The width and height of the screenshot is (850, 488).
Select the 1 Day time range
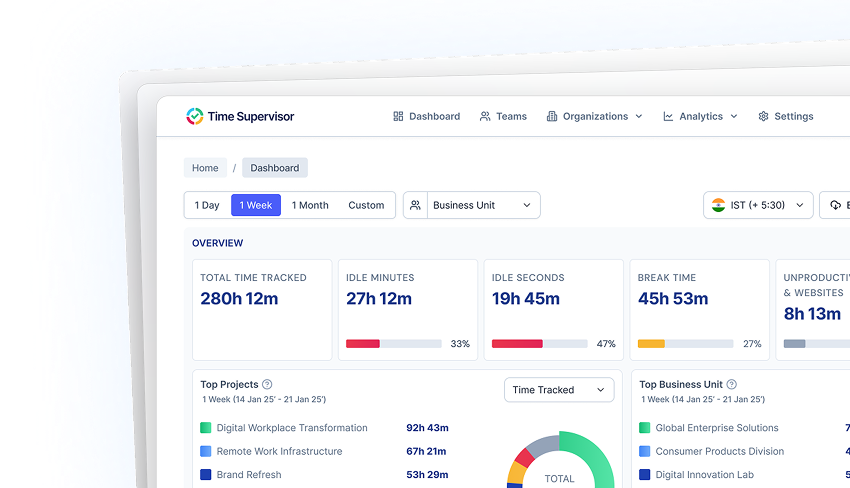click(x=207, y=205)
